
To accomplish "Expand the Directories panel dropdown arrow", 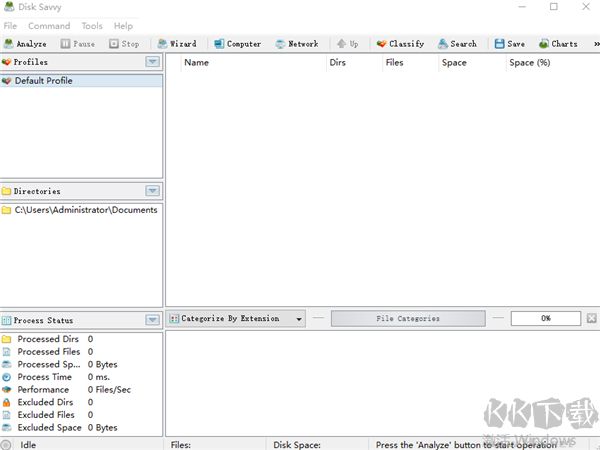I will coord(152,191).
